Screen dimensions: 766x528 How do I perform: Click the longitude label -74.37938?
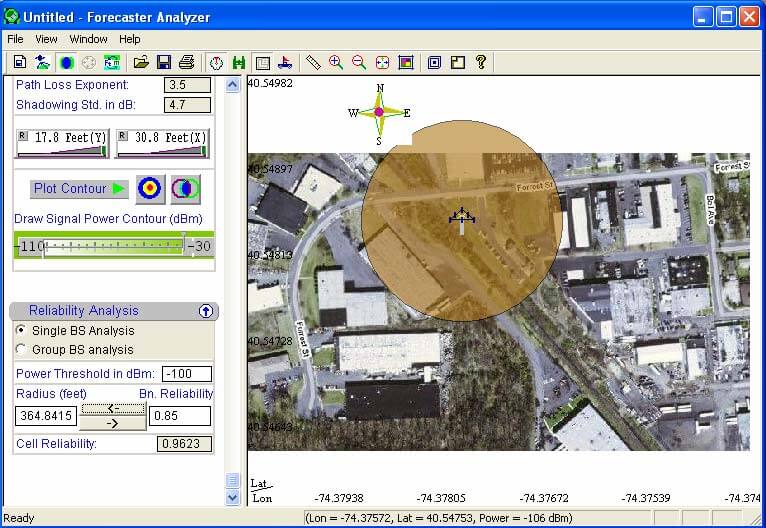pos(339,498)
